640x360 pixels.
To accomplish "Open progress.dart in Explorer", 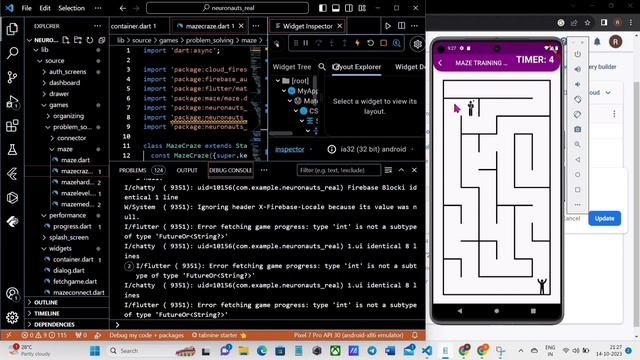I will (x=72, y=226).
